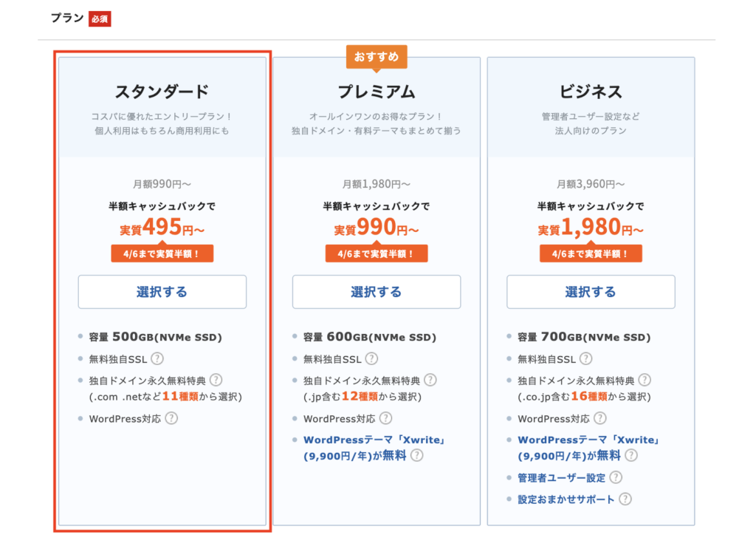Show help for Premium WordPress対応
Screen dimensions: 756x549
pyautogui.click(x=385, y=419)
